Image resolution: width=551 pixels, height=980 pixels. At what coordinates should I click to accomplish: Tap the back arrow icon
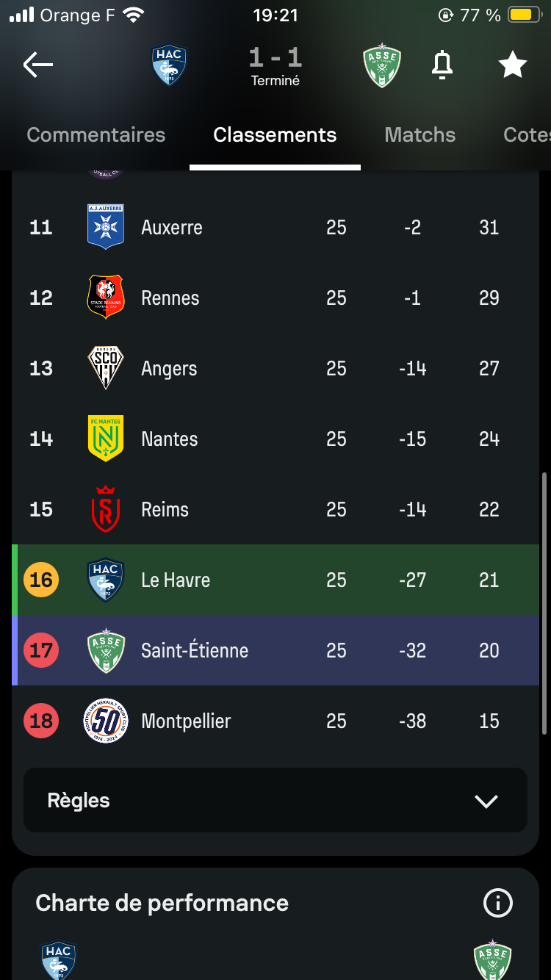pyautogui.click(x=38, y=65)
